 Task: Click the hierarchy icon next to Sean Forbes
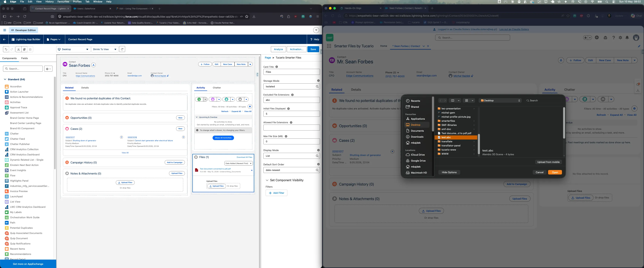click(x=93, y=65)
